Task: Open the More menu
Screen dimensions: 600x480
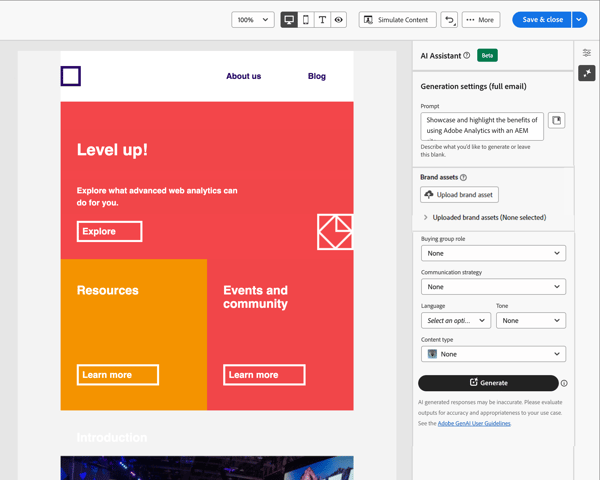Action: pyautogui.click(x=481, y=20)
